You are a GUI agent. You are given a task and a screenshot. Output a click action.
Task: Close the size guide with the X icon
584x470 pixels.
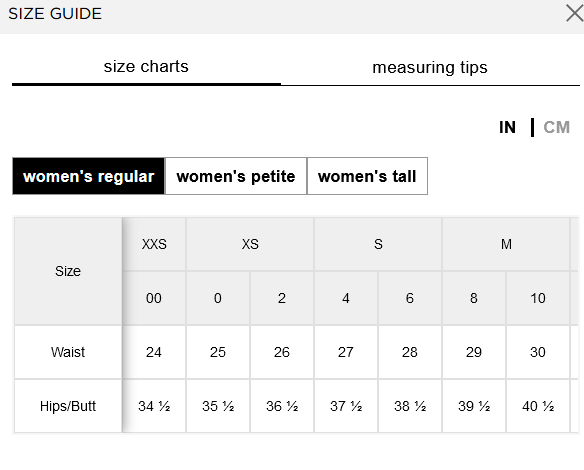click(575, 13)
